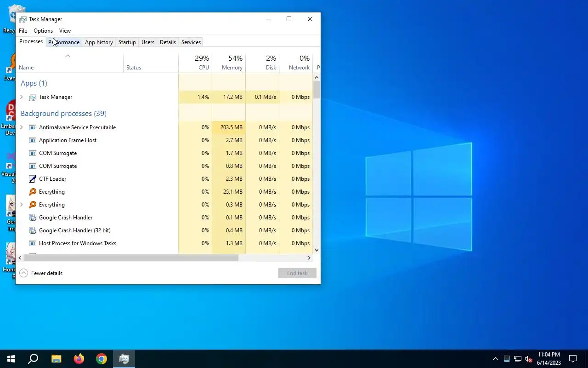Open File Explorer from taskbar
The height and width of the screenshot is (368, 588).
click(56, 359)
